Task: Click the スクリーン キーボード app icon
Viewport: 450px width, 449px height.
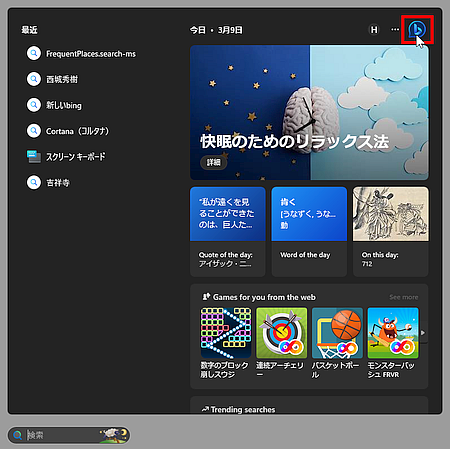Action: [x=34, y=157]
